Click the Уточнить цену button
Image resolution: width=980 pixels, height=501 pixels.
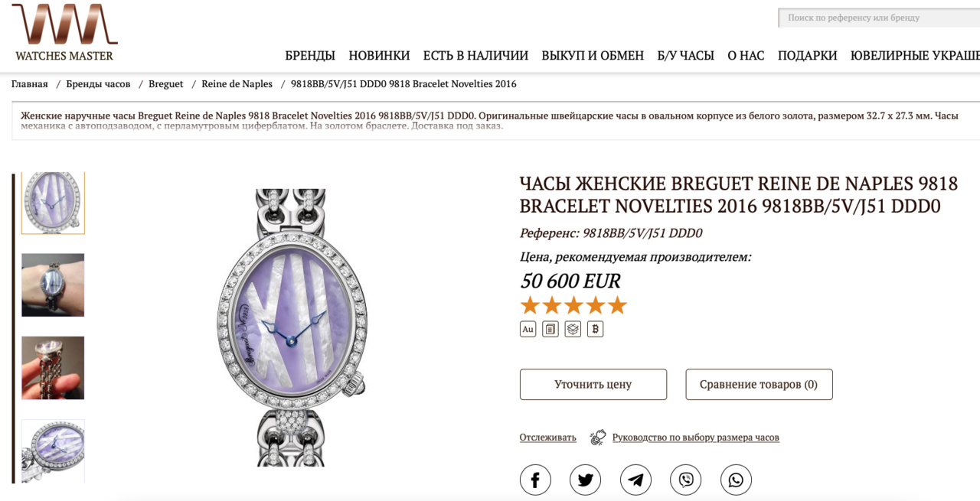[593, 384]
